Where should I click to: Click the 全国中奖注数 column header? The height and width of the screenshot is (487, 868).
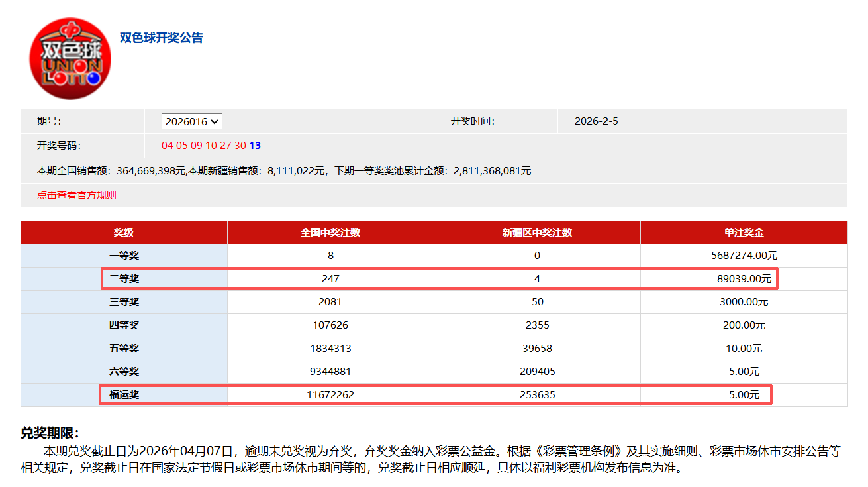point(330,233)
